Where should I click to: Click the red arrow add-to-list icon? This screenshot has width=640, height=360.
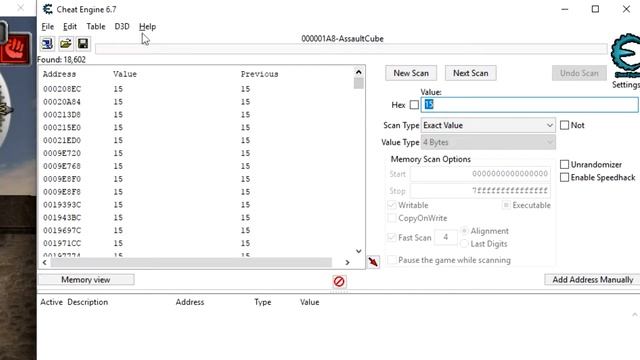point(373,262)
